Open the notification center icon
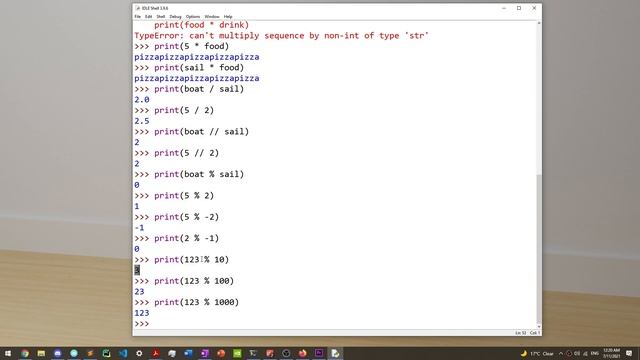The width and height of the screenshot is (640, 360). 629,353
